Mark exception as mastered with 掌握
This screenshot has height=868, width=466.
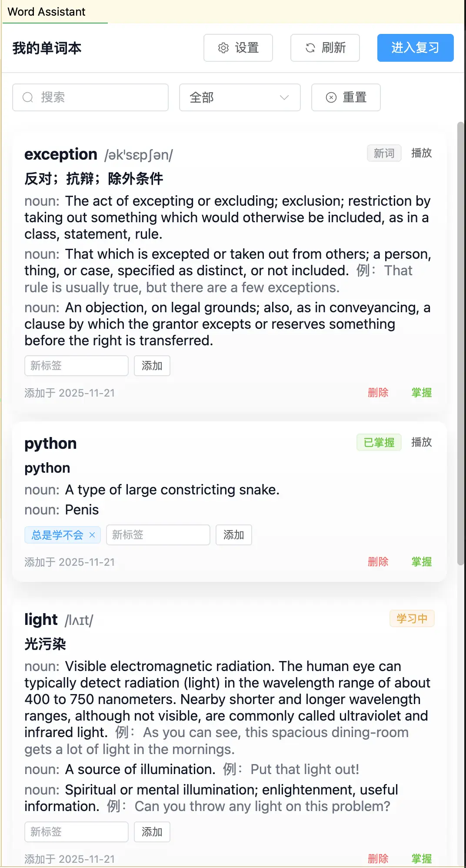pyautogui.click(x=421, y=393)
